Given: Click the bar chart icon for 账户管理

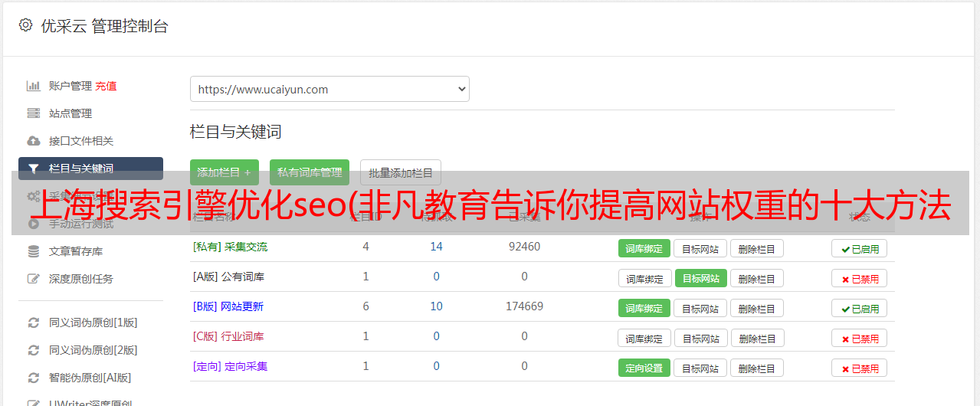Looking at the screenshot, I should 33,86.
